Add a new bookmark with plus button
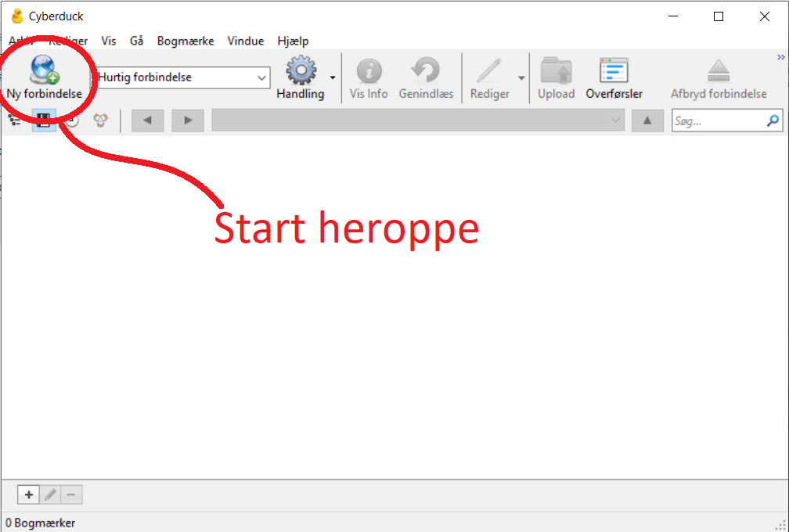This screenshot has height=532, width=789. point(29,494)
